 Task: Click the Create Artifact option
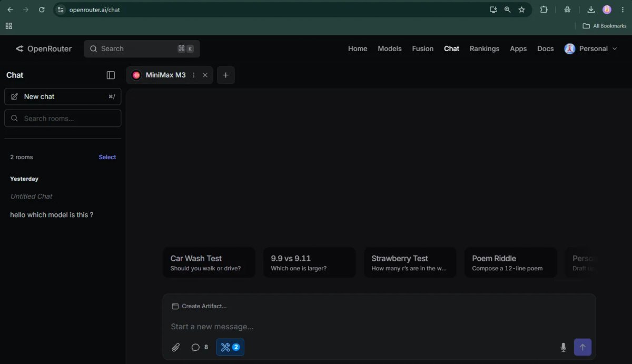pyautogui.click(x=200, y=306)
